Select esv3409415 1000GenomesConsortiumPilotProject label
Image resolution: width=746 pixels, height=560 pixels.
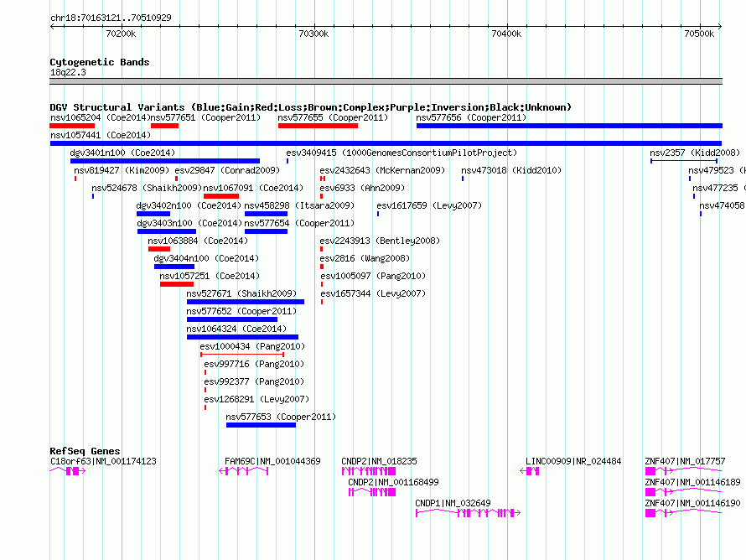pos(401,153)
